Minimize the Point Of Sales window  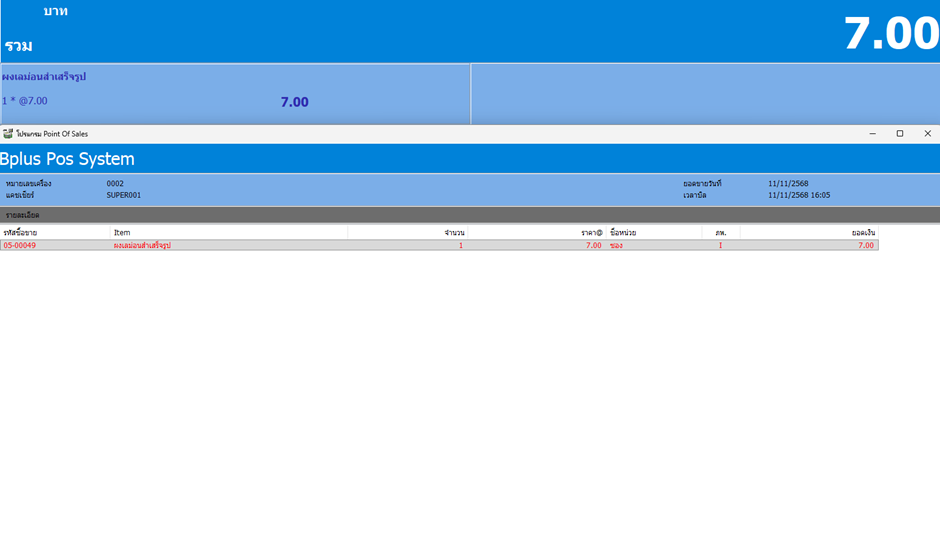click(872, 133)
